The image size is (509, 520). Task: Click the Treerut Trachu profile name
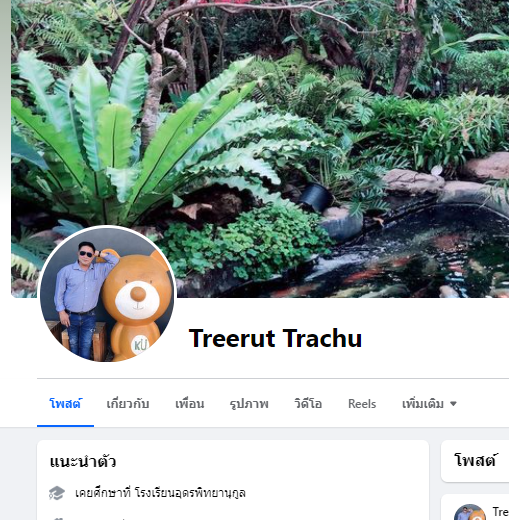coord(275,338)
